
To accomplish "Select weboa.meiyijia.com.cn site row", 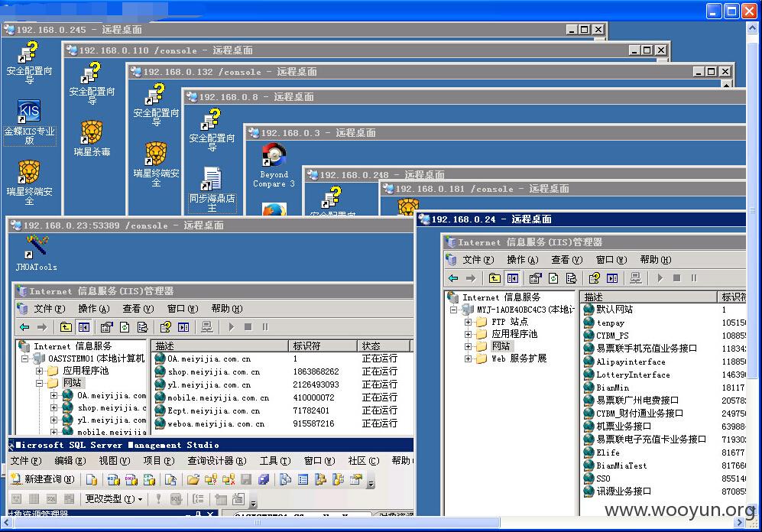I will pos(282,423).
